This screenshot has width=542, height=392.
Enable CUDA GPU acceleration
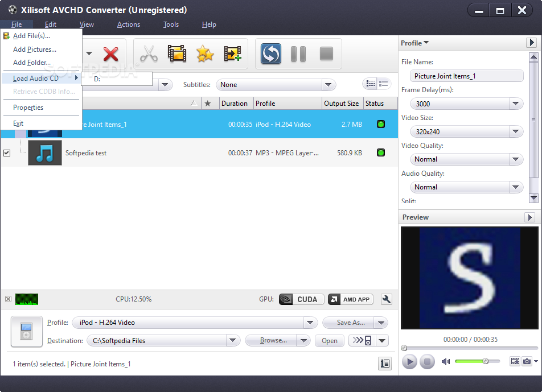point(301,299)
